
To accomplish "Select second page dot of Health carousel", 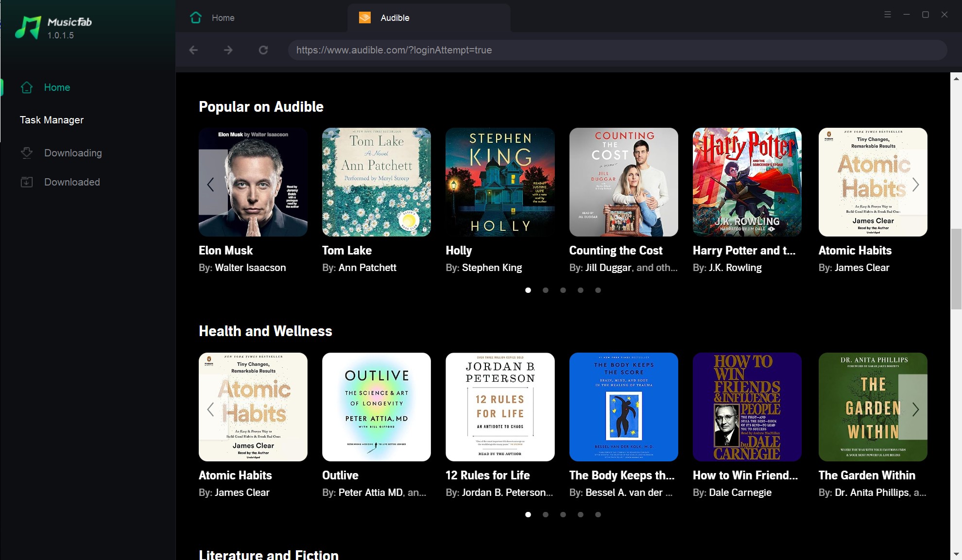I will pyautogui.click(x=546, y=514).
